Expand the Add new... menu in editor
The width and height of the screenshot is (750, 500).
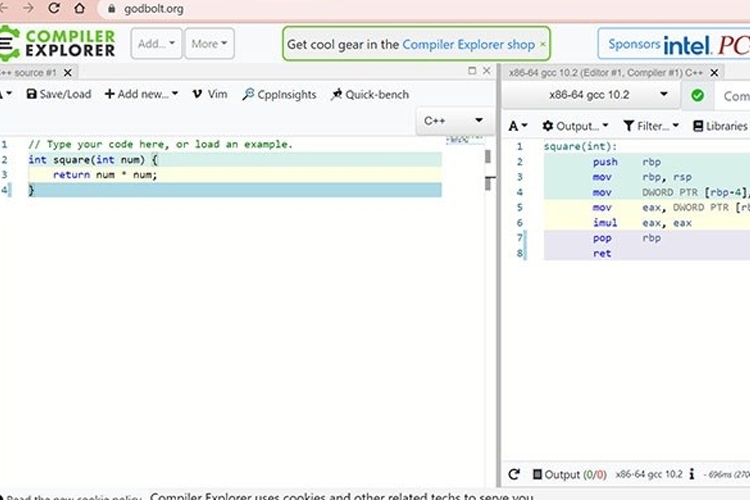pos(141,94)
